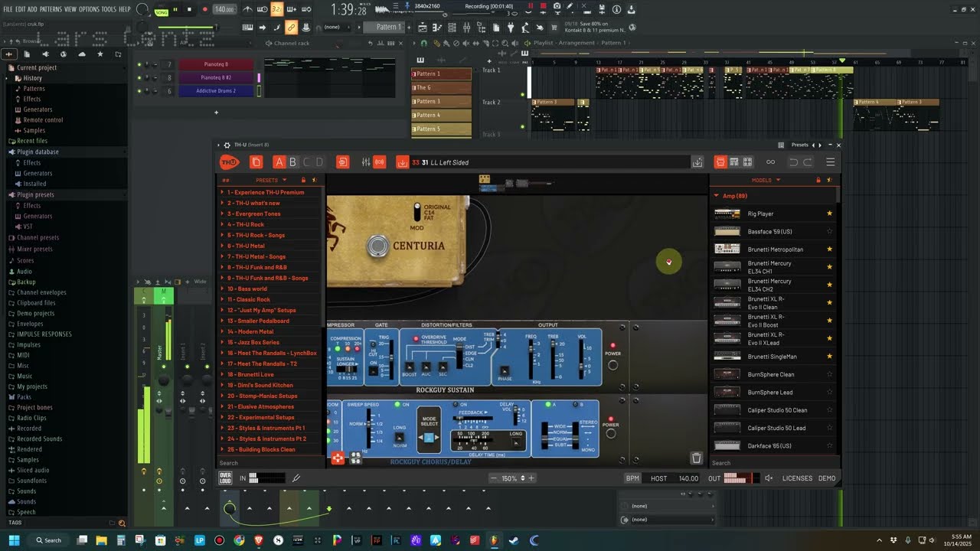Click HOST tempo button
Viewport: 980px width, 551px height.
658,478
